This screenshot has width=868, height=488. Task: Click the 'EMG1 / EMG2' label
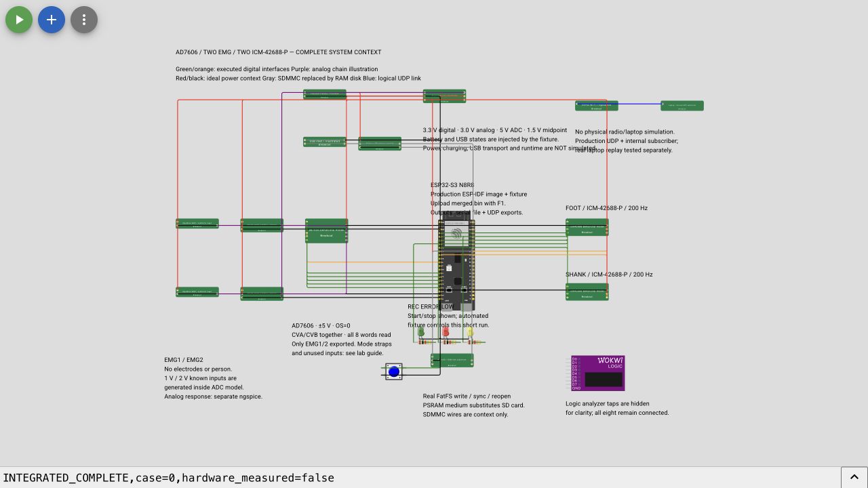pyautogui.click(x=184, y=360)
